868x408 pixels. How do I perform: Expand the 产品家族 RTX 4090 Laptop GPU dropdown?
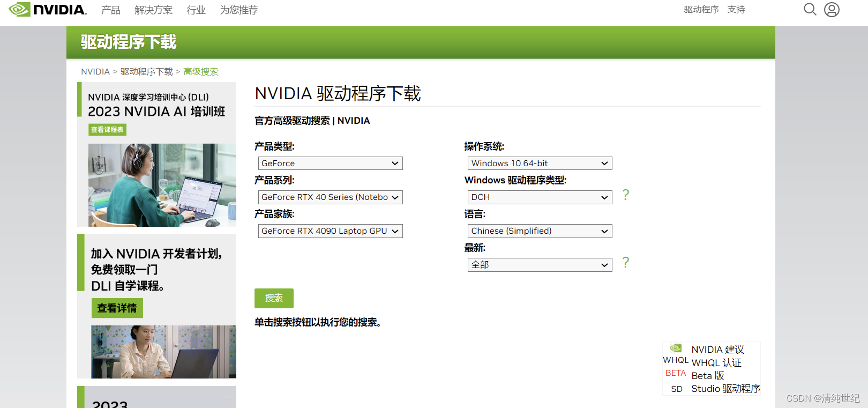pos(331,231)
